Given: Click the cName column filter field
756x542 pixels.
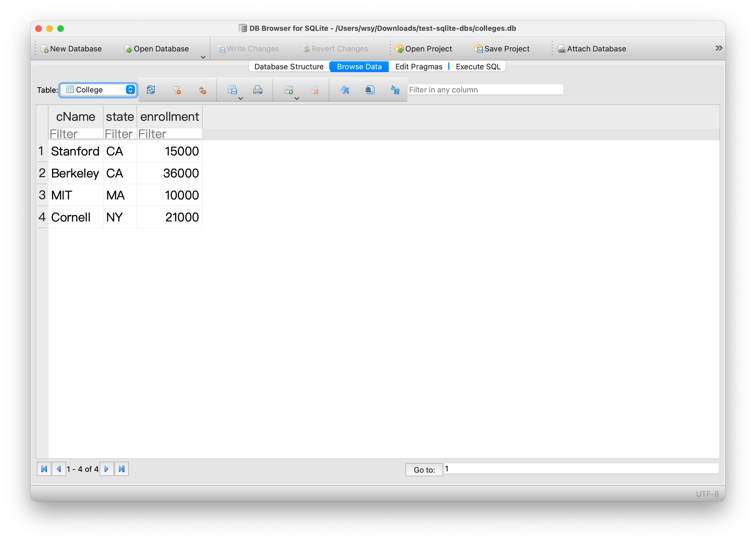Looking at the screenshot, I should click(x=76, y=134).
